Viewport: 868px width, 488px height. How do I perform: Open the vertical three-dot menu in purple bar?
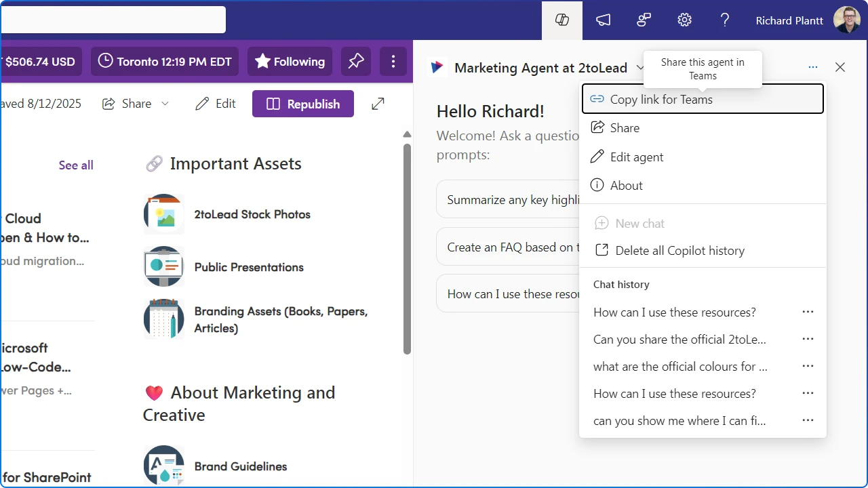393,62
